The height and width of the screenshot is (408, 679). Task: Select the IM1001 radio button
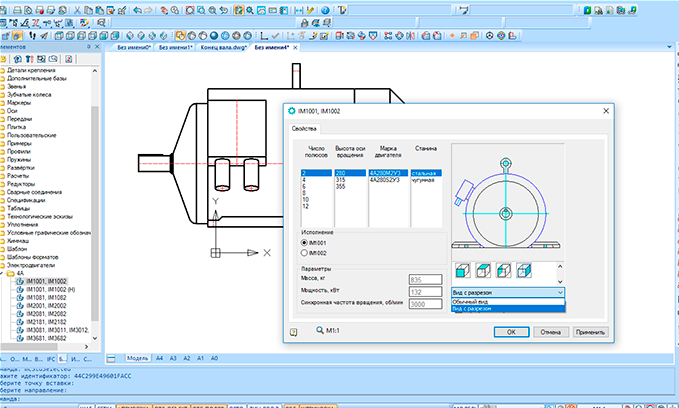pyautogui.click(x=304, y=243)
